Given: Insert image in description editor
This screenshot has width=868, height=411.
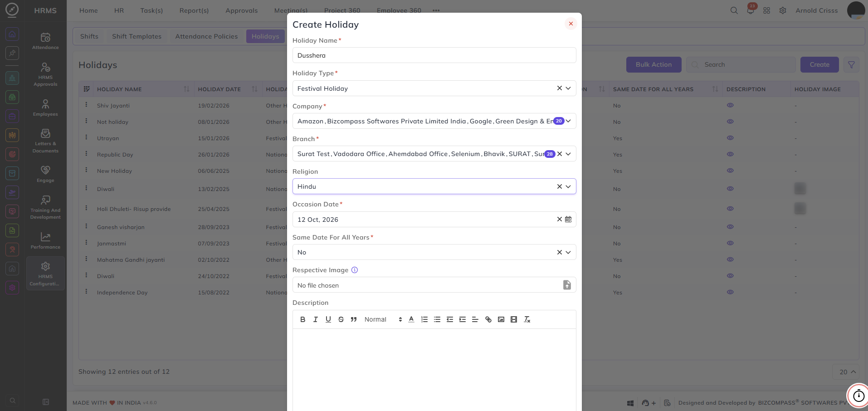Looking at the screenshot, I should click(501, 319).
